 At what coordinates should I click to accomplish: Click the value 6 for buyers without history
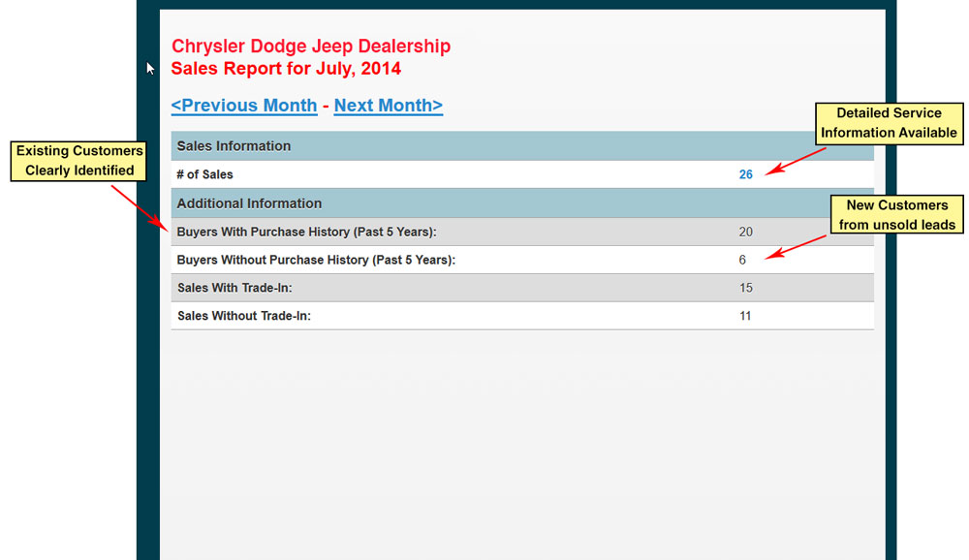[x=742, y=260]
